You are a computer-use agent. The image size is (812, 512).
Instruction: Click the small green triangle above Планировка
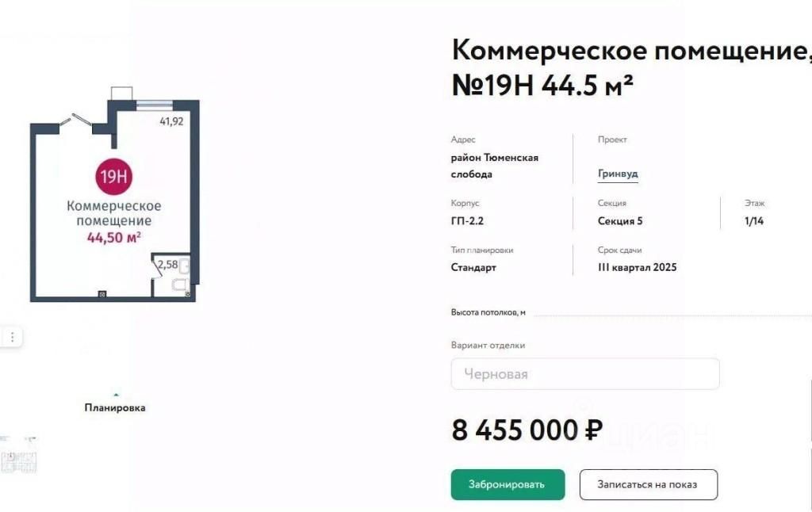116,395
